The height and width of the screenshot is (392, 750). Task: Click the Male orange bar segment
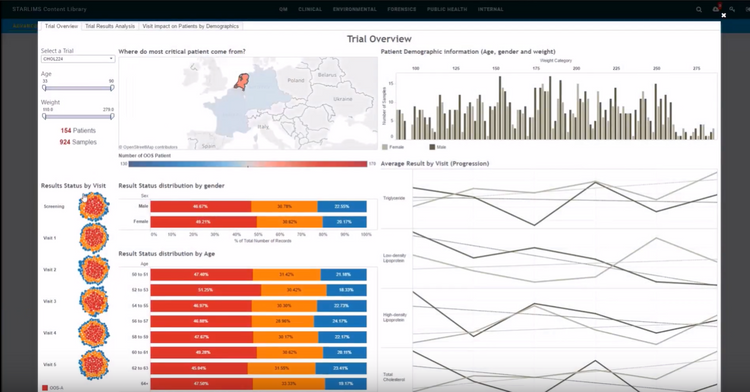point(284,207)
